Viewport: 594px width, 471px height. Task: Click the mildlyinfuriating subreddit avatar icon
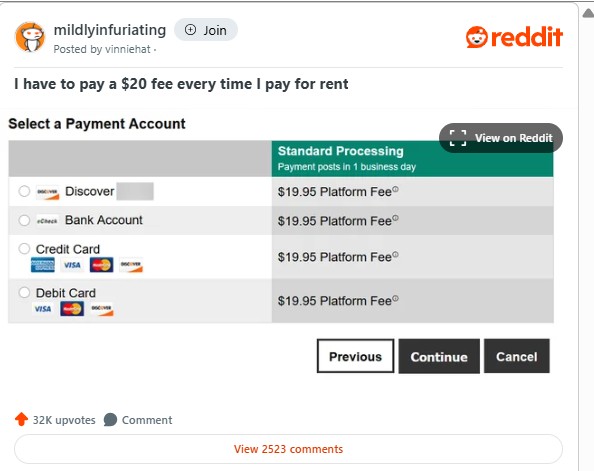[30, 37]
